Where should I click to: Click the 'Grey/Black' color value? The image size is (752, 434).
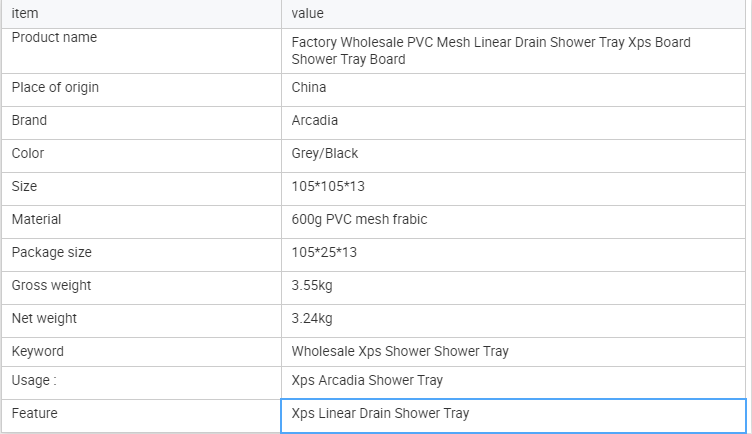point(325,153)
